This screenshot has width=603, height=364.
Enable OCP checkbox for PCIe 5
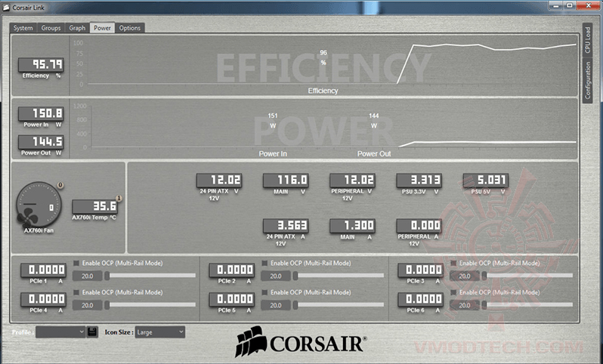[x=264, y=292]
